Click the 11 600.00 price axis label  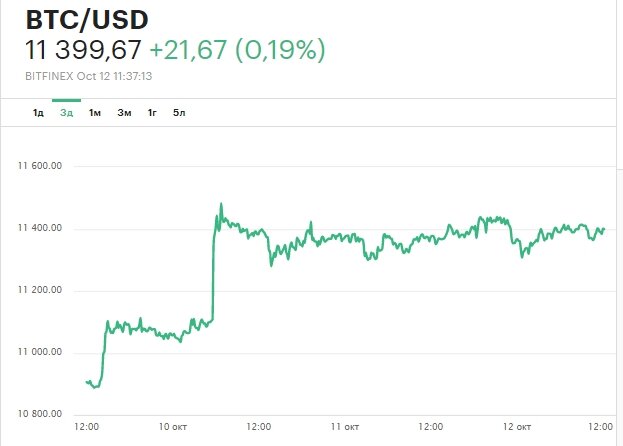click(42, 167)
